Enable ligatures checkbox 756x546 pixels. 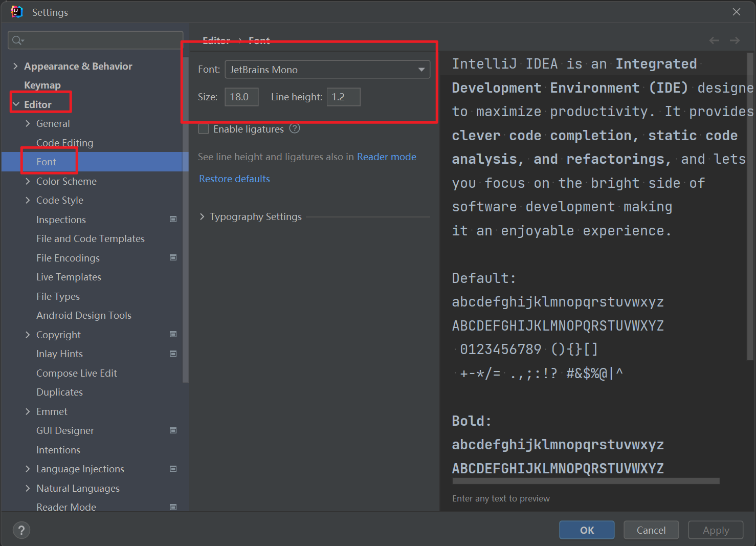[204, 129]
